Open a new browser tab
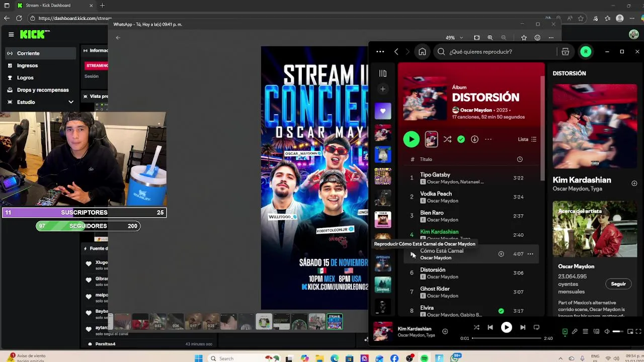The image size is (644, 362). pos(102,6)
